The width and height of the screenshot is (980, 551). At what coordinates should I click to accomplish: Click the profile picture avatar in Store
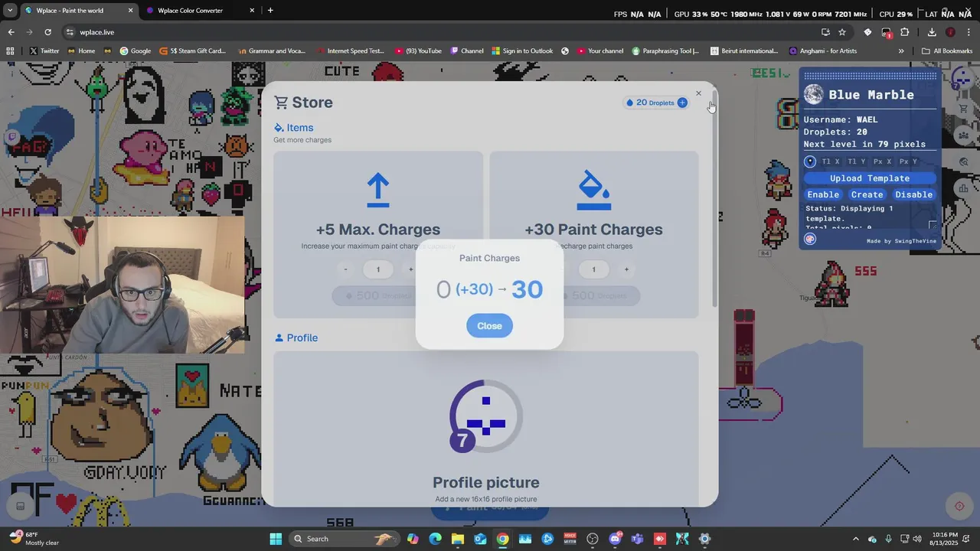[x=486, y=416]
